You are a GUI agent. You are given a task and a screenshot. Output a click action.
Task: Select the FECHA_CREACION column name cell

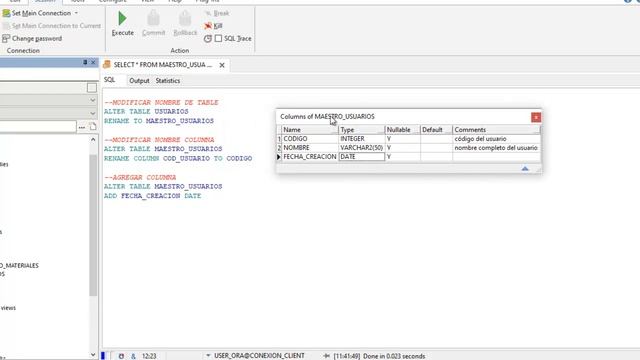click(310, 157)
